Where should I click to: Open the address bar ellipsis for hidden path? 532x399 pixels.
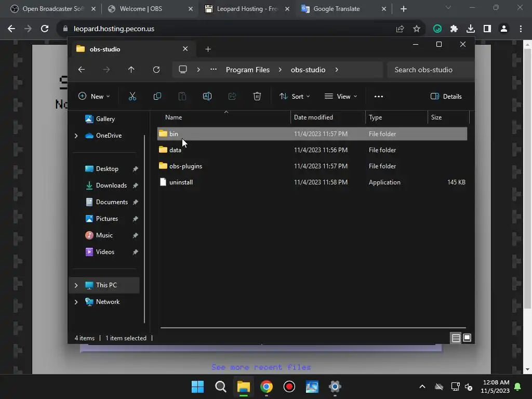[x=214, y=69]
